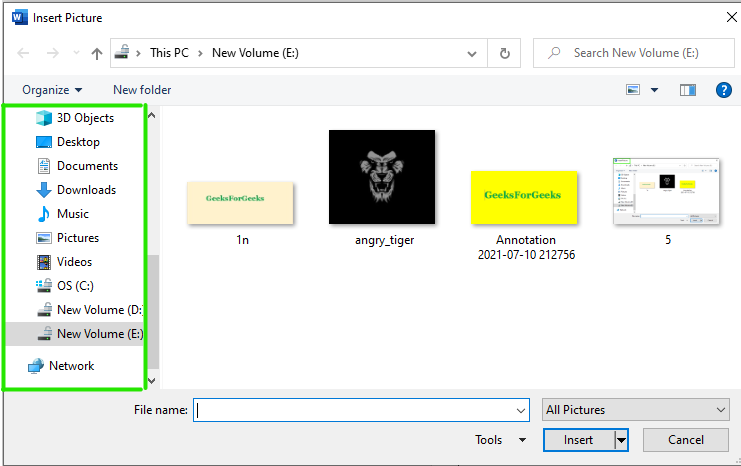Open the Insert button dropdown arrow
This screenshot has width=741, height=466.
pyautogui.click(x=621, y=440)
